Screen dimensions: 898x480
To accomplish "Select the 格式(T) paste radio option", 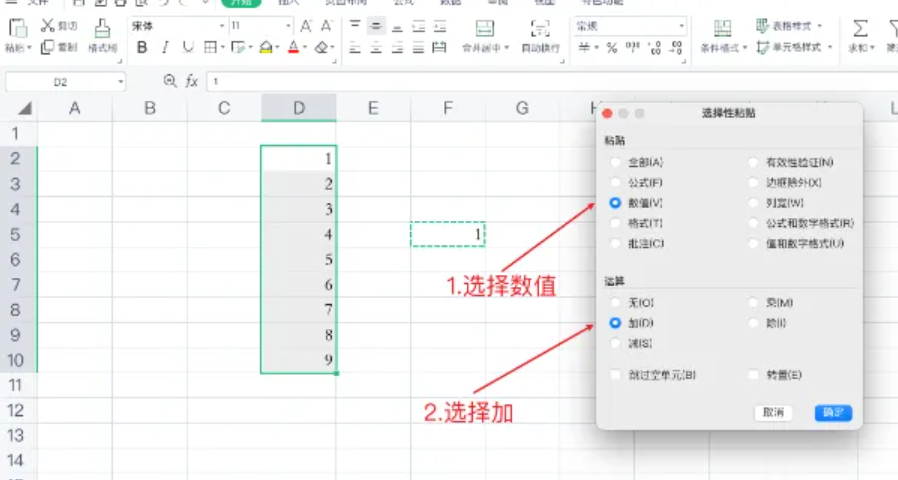I will click(x=616, y=222).
